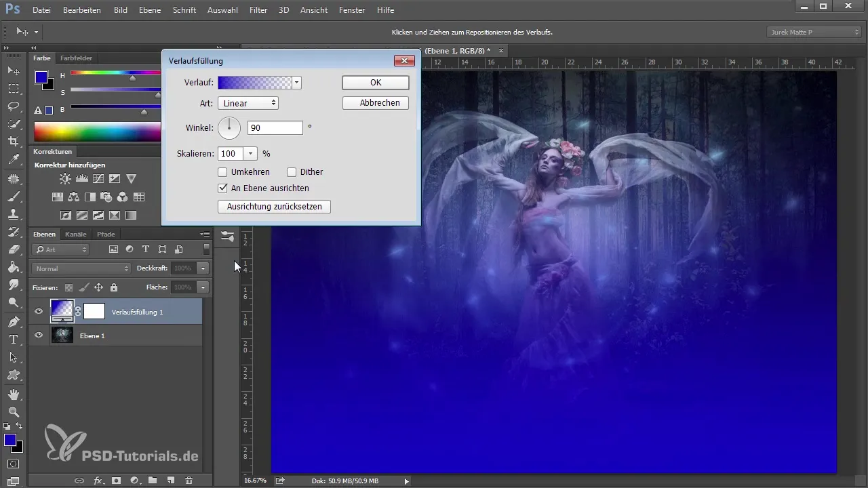Add a Curves adjustment

pos(98,179)
